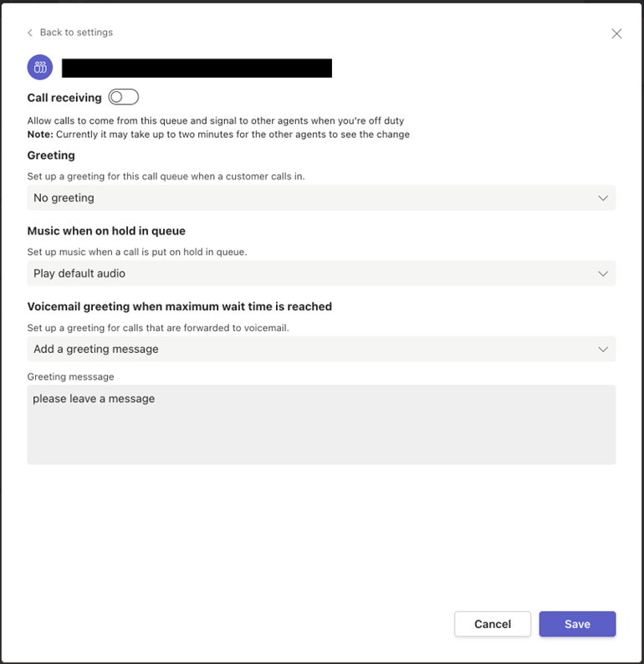Go back via 'Back to settings' link
644x664 pixels.
click(76, 33)
